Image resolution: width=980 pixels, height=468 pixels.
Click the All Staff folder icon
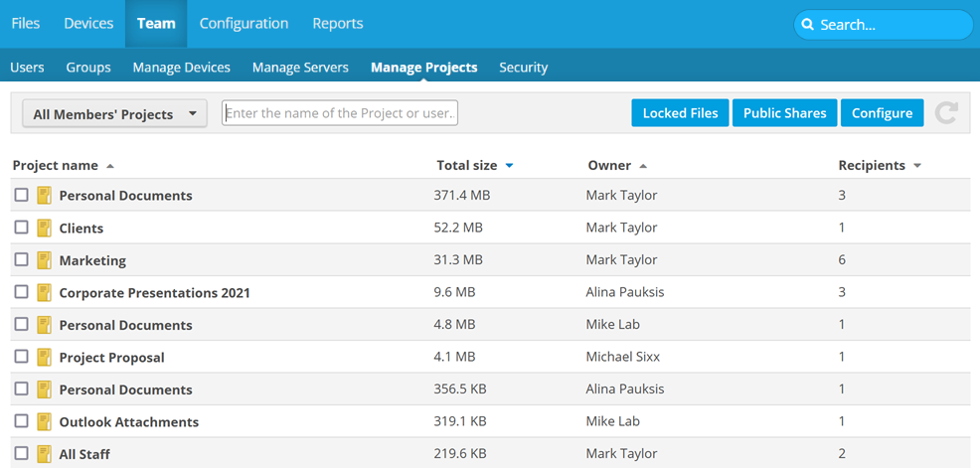pyautogui.click(x=44, y=454)
